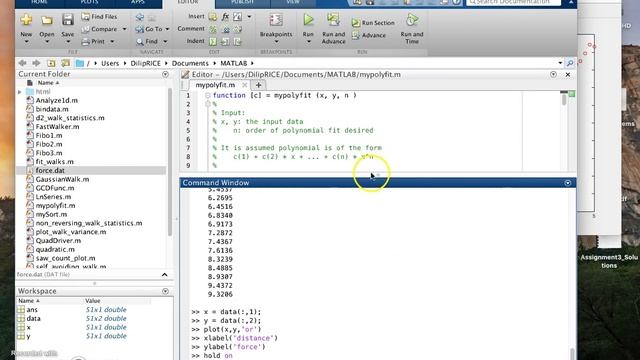Click Users in the address path
This screenshot has width=640, height=360.
(110, 63)
